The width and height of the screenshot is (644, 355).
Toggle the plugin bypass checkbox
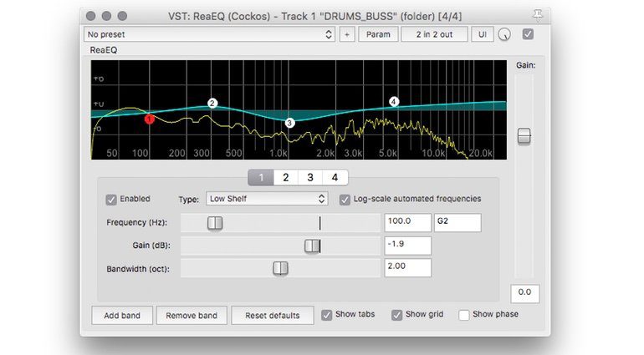click(x=528, y=34)
